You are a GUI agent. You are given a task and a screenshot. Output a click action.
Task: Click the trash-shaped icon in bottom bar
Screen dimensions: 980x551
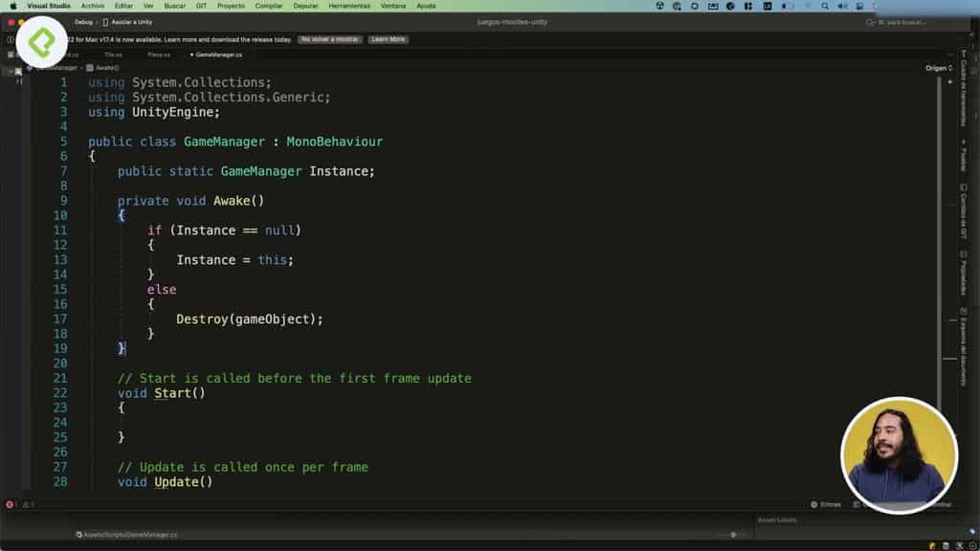[x=946, y=546]
